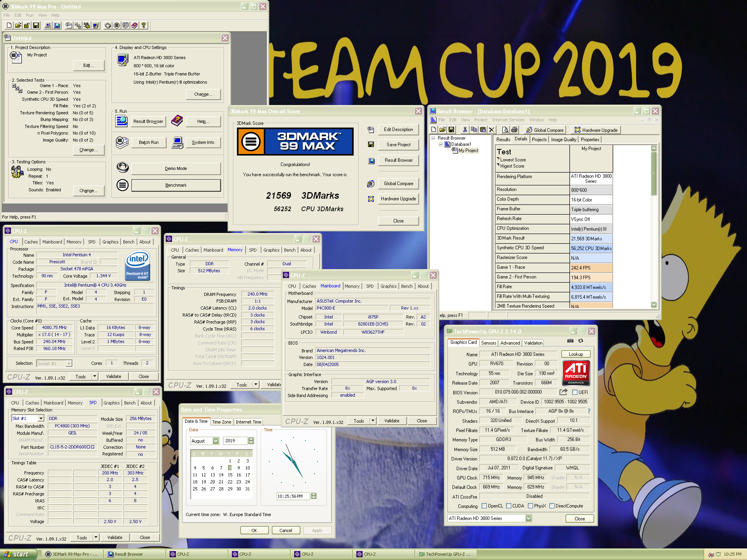Open the Slot #1 dropdown in CPU-Z SPD
The image size is (747, 560).
tap(41, 418)
